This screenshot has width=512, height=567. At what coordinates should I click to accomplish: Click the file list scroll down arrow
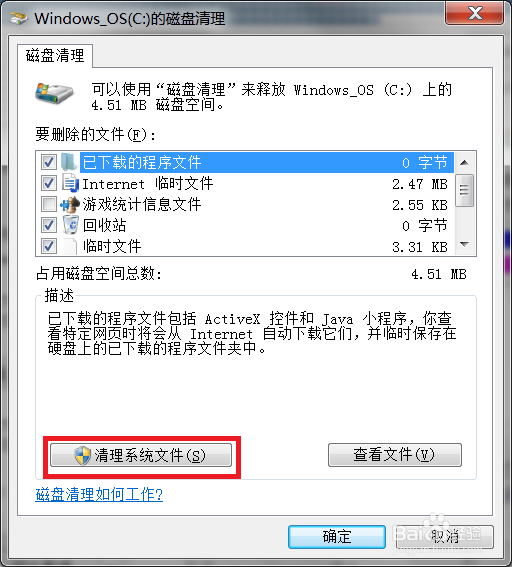(465, 245)
